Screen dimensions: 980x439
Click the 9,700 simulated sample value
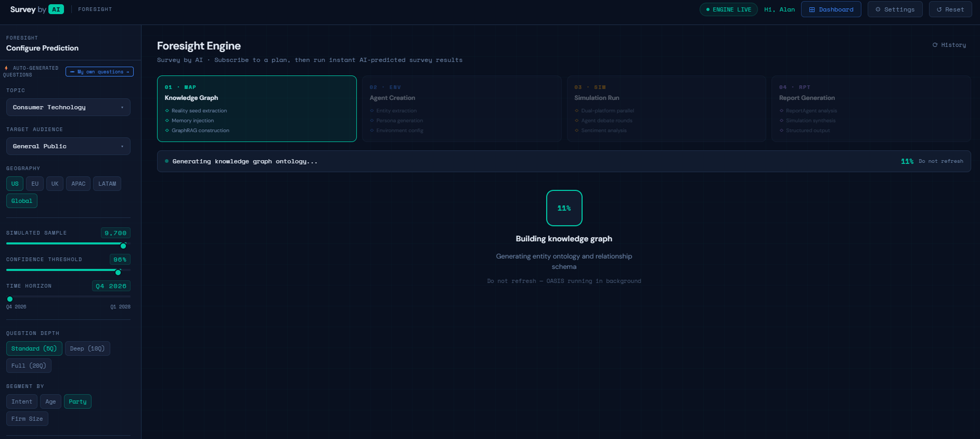115,233
